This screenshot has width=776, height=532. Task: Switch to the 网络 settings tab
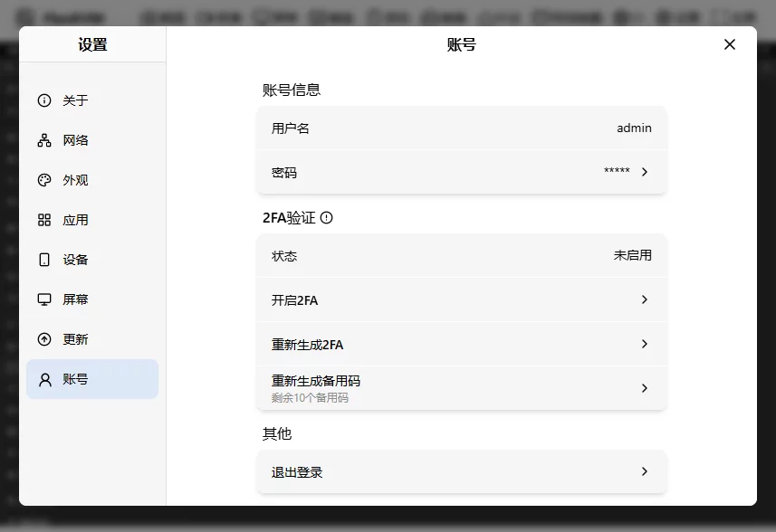[92, 140]
